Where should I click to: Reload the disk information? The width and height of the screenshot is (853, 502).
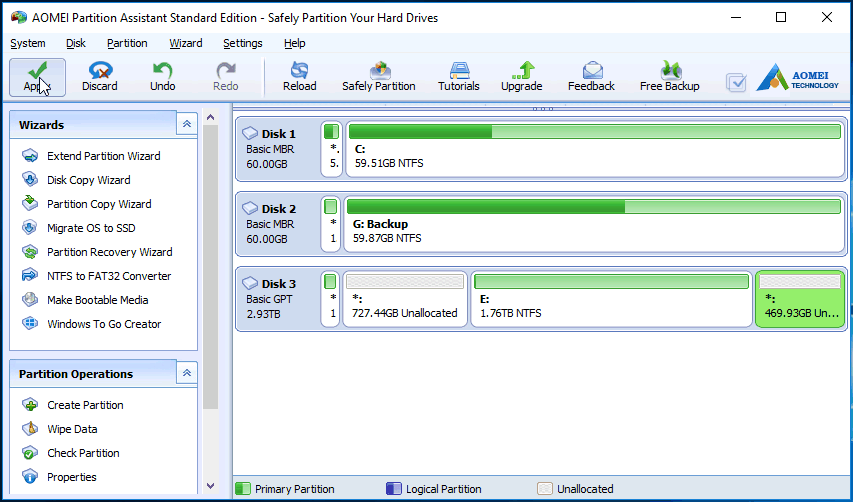(299, 77)
